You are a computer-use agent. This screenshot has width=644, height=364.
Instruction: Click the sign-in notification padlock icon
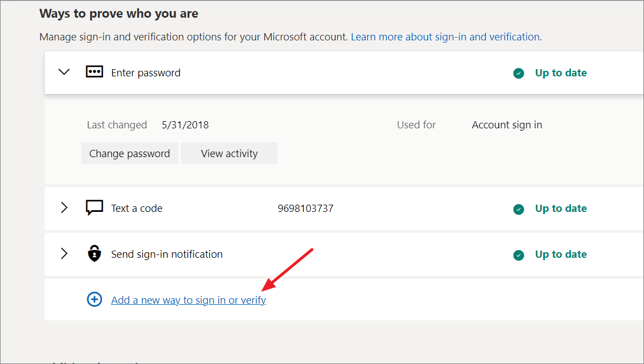coord(94,254)
